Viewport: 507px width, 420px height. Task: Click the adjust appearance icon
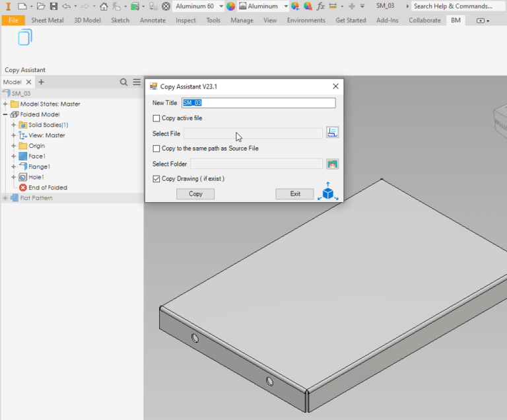(x=295, y=6)
